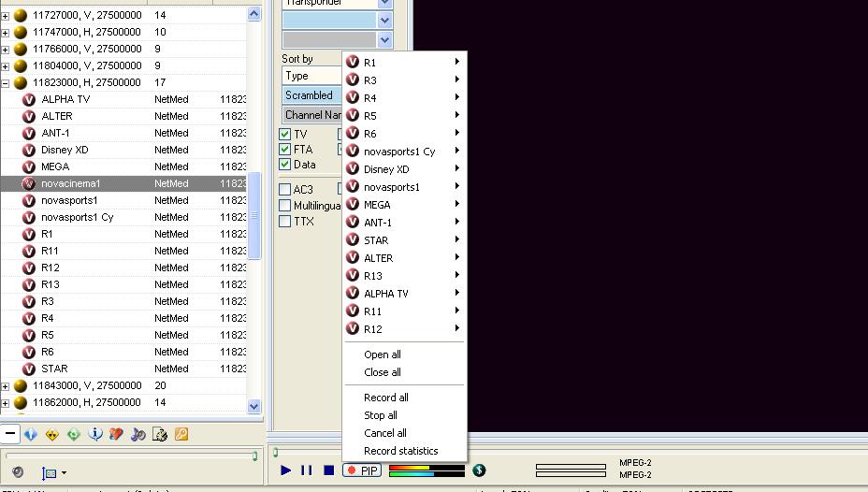
Task: Click the V icon next to STAR in tree
Action: pos(29,369)
